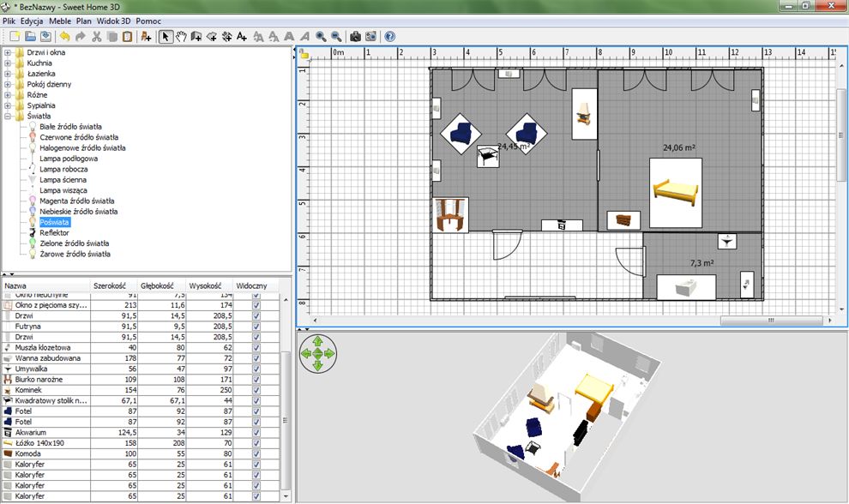Uncheck visibility for Akwarium furniture

click(x=256, y=432)
